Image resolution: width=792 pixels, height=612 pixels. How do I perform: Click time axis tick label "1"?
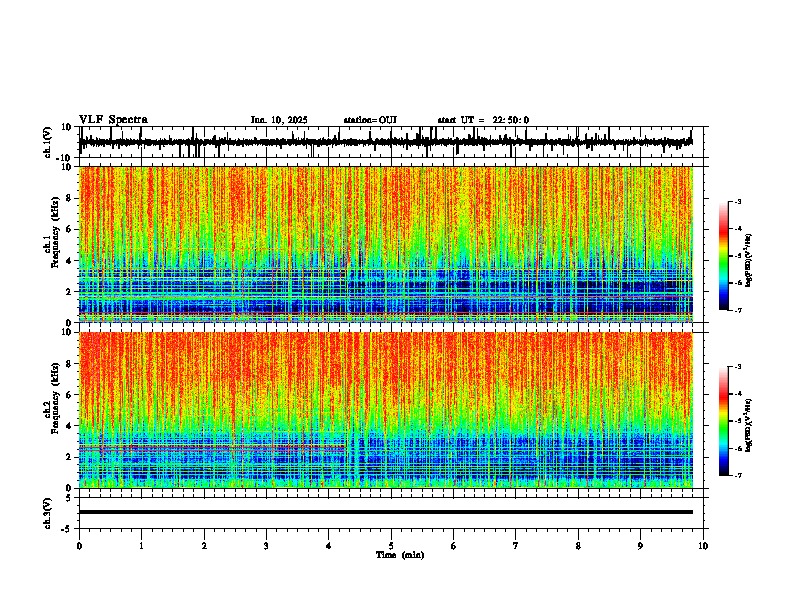coord(141,546)
